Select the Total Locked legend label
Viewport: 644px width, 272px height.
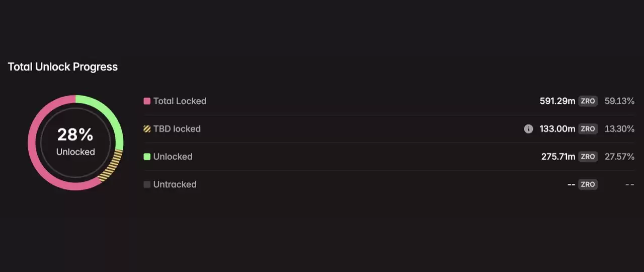180,101
